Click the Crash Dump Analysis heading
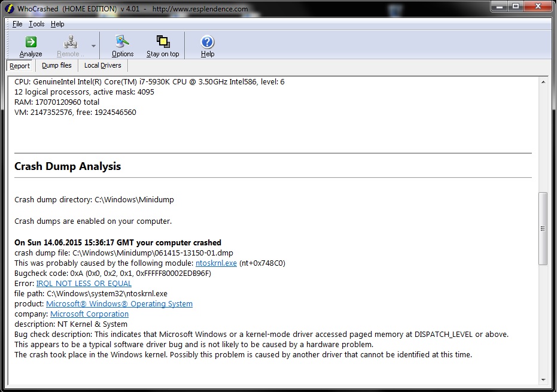This screenshot has width=557, height=392. (68, 166)
